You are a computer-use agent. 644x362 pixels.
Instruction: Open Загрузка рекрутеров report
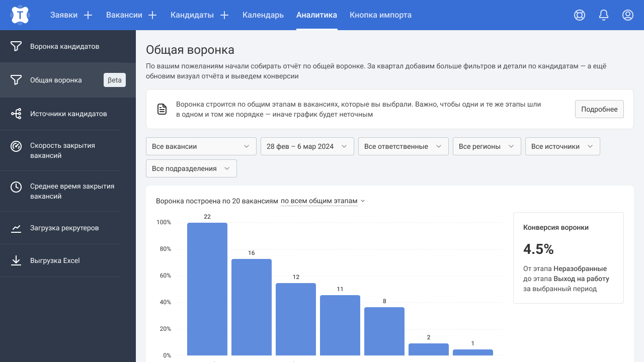pyautogui.click(x=68, y=228)
